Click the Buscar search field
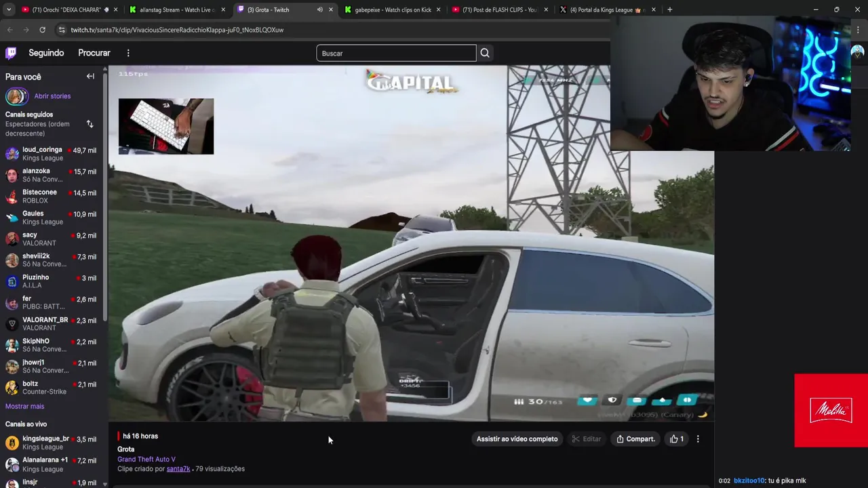This screenshot has height=488, width=868. point(396,53)
